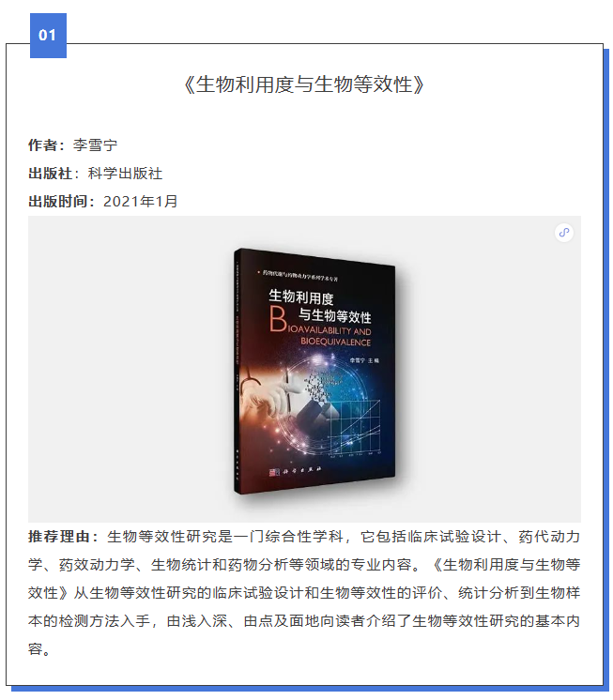Select the book spine on the cover image

click(237, 371)
